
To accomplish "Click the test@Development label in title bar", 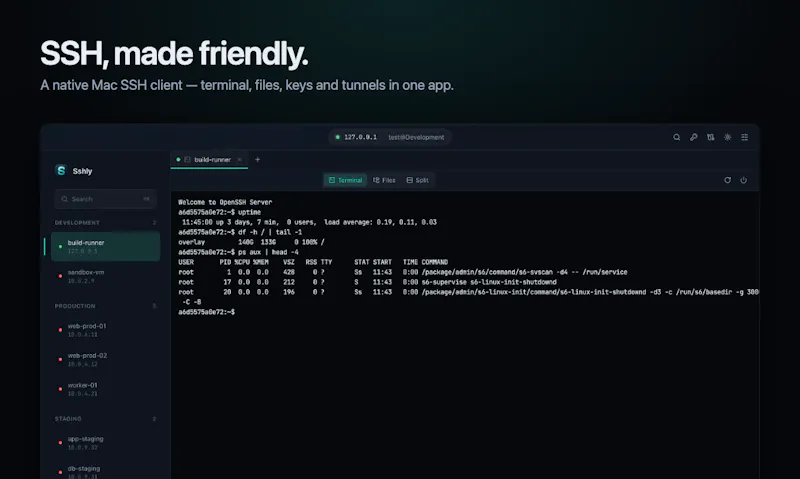I will pos(416,137).
